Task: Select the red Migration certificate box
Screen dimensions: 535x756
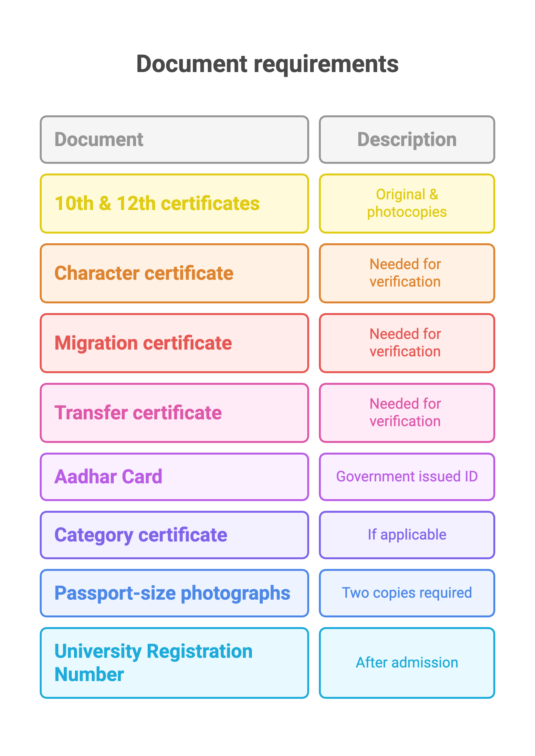Action: (x=174, y=343)
